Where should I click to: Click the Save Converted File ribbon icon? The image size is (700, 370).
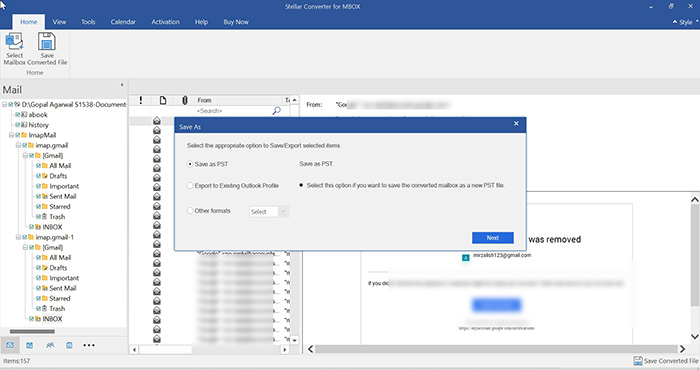(x=46, y=42)
